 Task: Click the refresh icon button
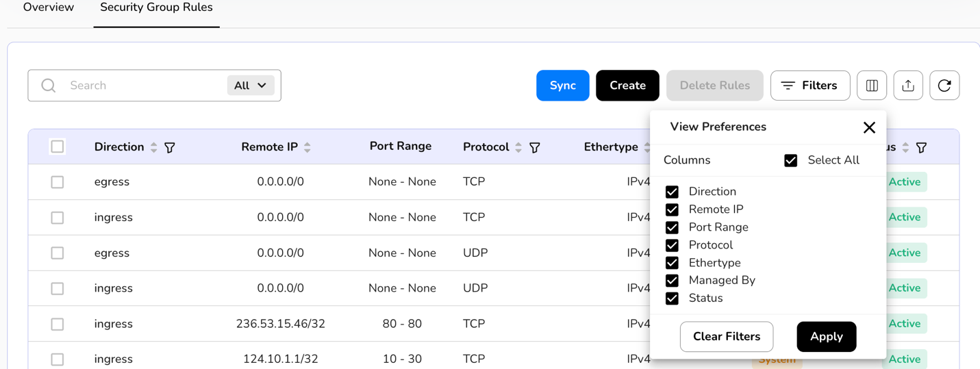click(x=944, y=86)
